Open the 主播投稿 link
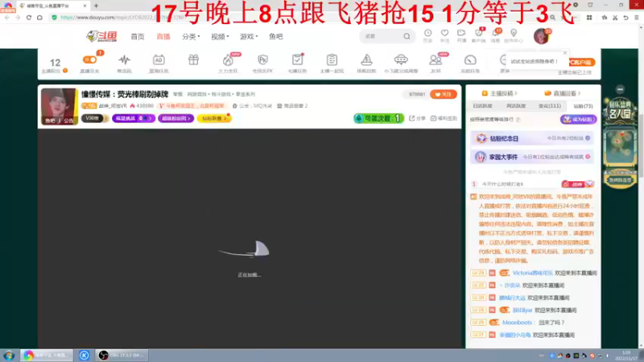Screen dimensions: 644x362 (x=499, y=93)
